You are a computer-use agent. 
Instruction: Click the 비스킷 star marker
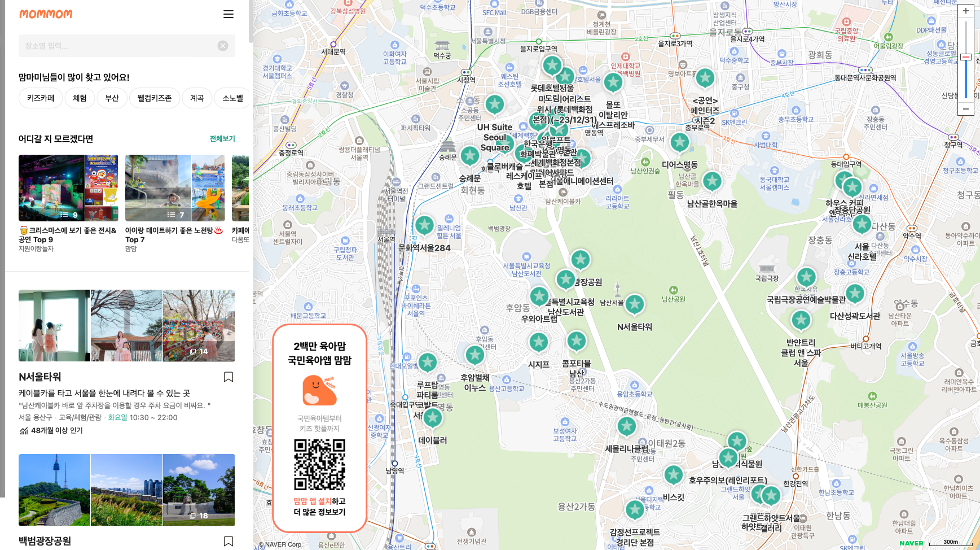[674, 475]
